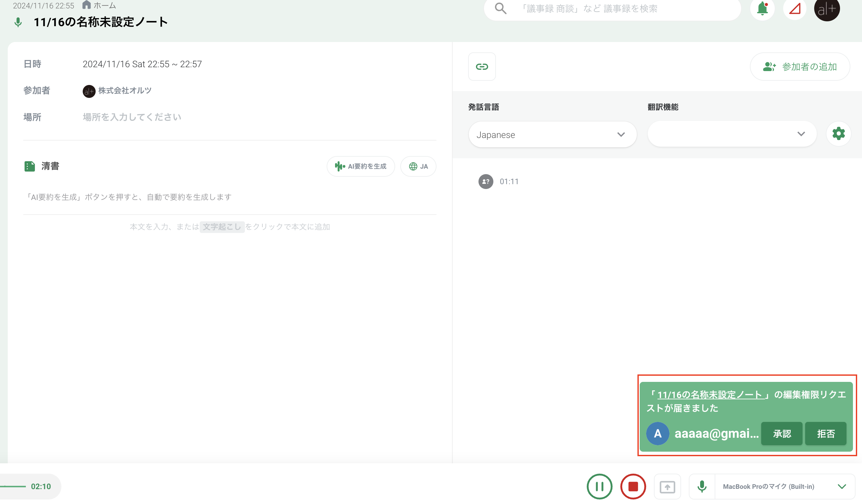
Task: Reject edit request with 拒否 button
Action: pos(826,434)
